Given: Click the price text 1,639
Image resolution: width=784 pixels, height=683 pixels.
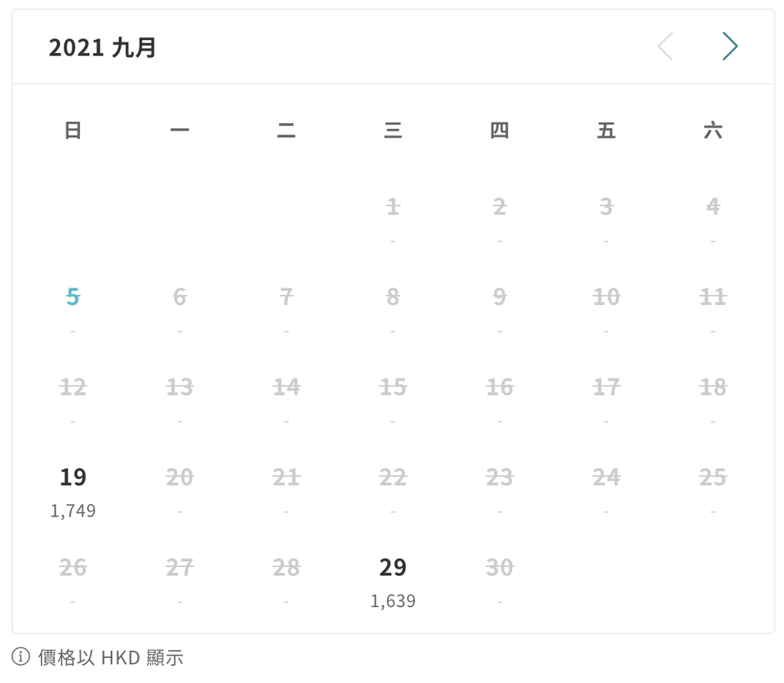Looking at the screenshot, I should (393, 601).
